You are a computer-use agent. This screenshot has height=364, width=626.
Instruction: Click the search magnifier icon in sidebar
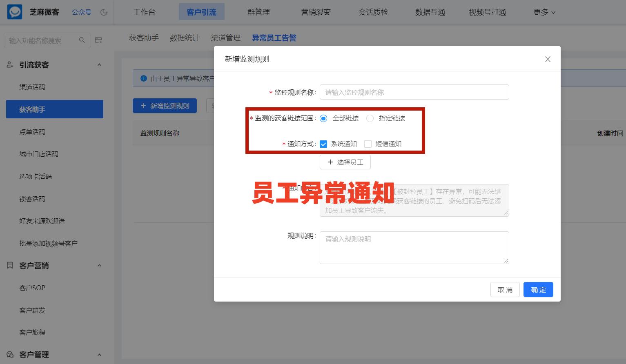pyautogui.click(x=82, y=40)
